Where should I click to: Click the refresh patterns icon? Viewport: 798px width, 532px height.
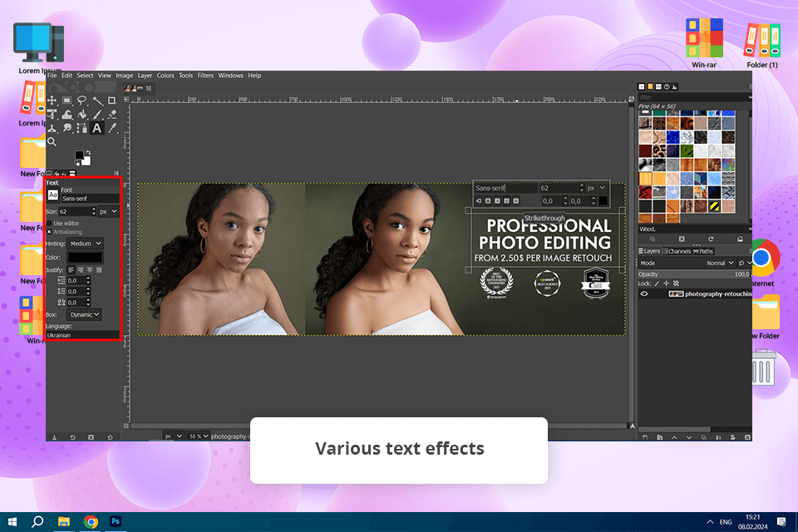[x=711, y=239]
